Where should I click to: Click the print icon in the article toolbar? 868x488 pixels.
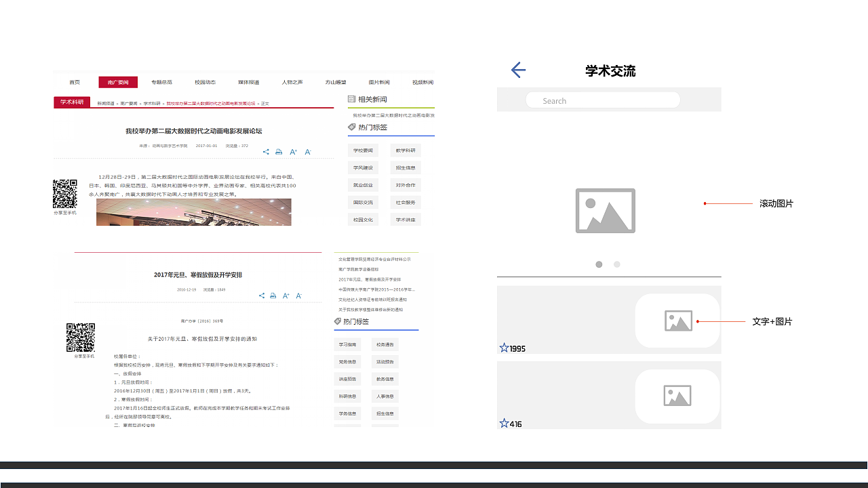click(x=279, y=152)
